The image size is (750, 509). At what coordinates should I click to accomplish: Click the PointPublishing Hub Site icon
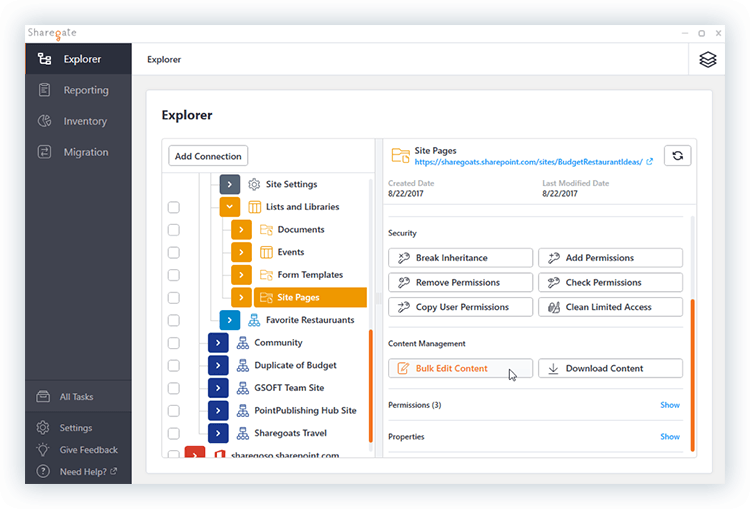coord(243,410)
